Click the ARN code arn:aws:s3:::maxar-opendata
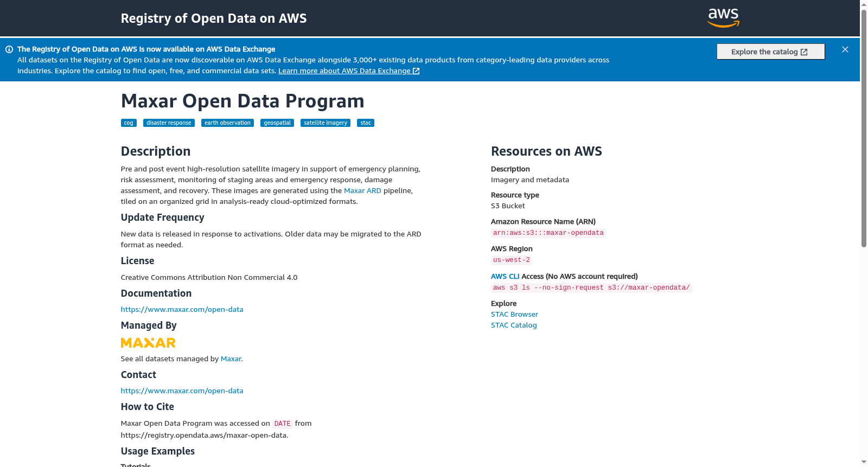This screenshot has height=467, width=868. (548, 233)
